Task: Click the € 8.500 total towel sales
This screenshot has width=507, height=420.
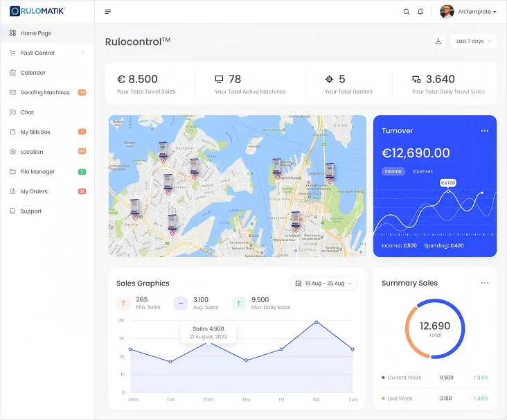Action: 137,79
